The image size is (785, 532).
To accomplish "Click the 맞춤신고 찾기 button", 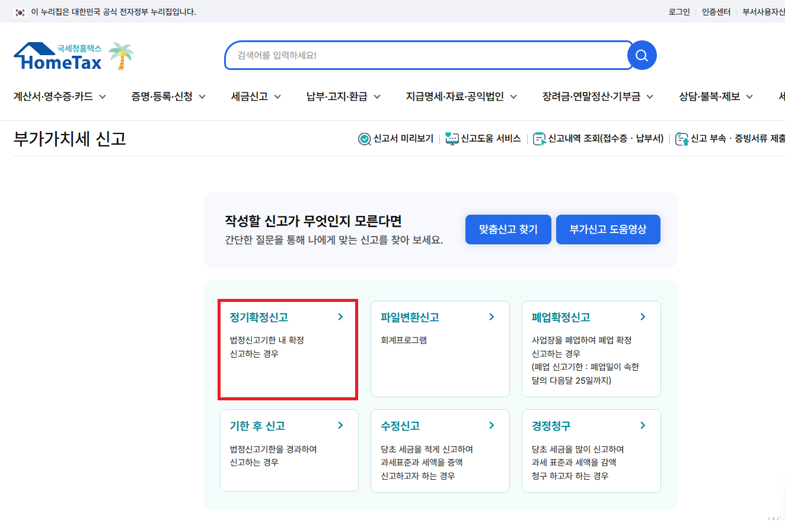I will (x=508, y=230).
